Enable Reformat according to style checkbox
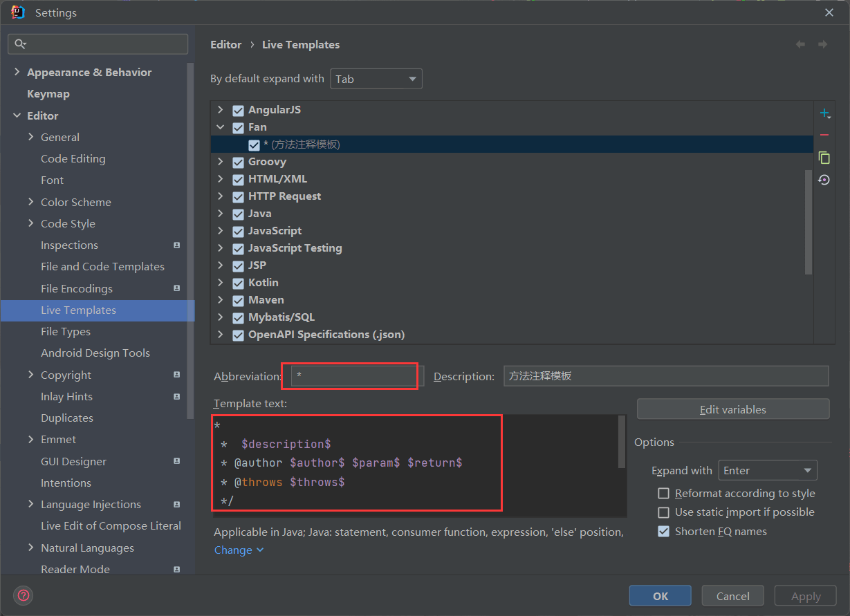 pyautogui.click(x=663, y=493)
